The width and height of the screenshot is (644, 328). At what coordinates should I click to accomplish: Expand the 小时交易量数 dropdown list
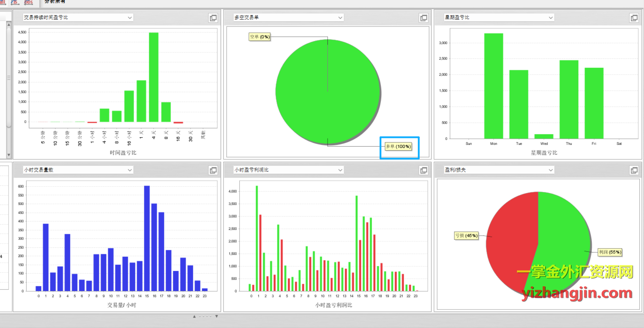(130, 170)
